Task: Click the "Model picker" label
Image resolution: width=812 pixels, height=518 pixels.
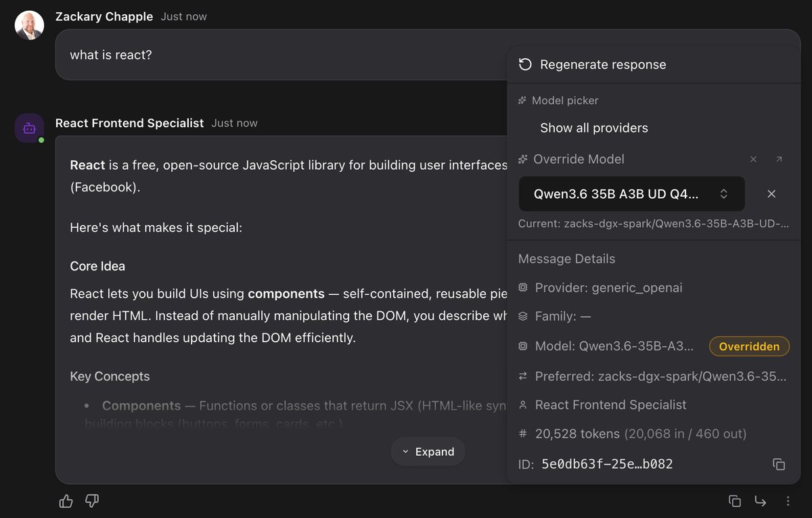Action: pos(565,101)
